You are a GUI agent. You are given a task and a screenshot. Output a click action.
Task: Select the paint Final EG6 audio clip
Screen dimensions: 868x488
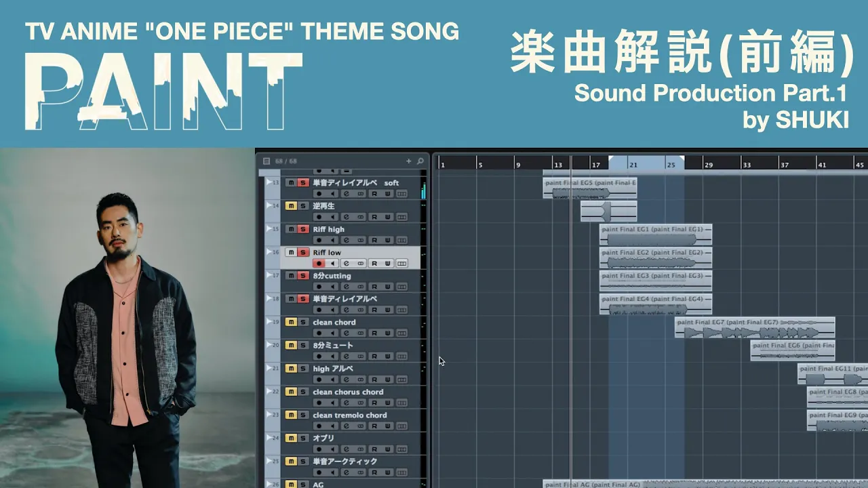pyautogui.click(x=793, y=350)
